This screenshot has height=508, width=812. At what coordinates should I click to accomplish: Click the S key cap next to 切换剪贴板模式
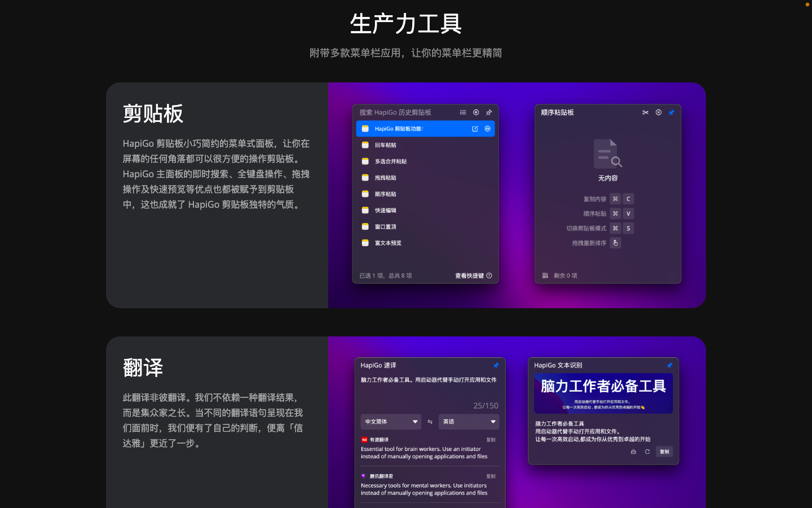coord(628,228)
